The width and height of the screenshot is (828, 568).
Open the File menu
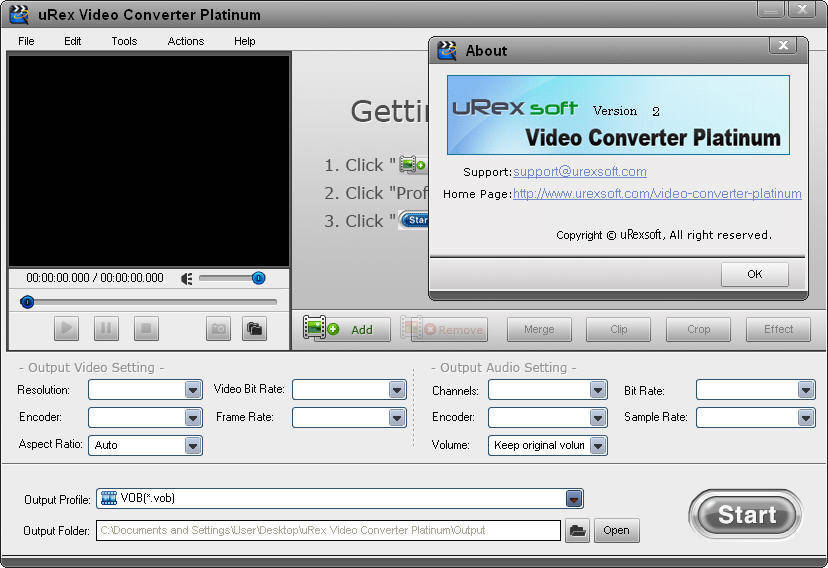click(x=26, y=41)
